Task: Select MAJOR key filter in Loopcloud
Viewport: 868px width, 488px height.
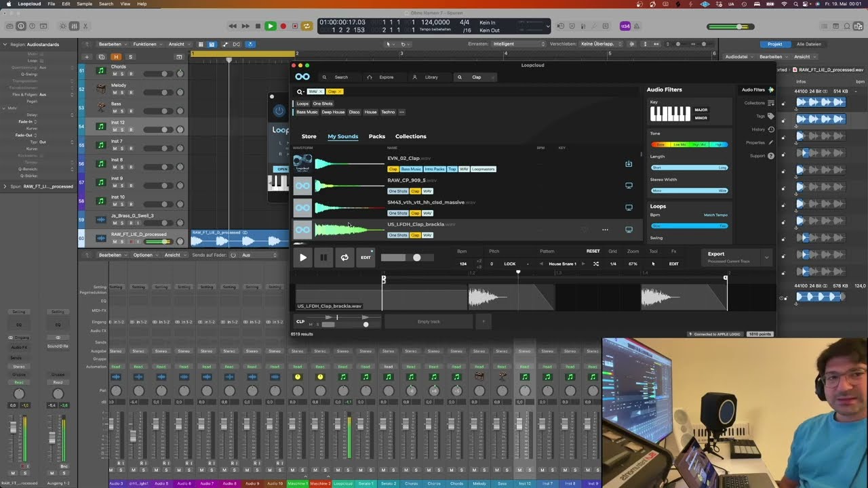Action: (701, 110)
